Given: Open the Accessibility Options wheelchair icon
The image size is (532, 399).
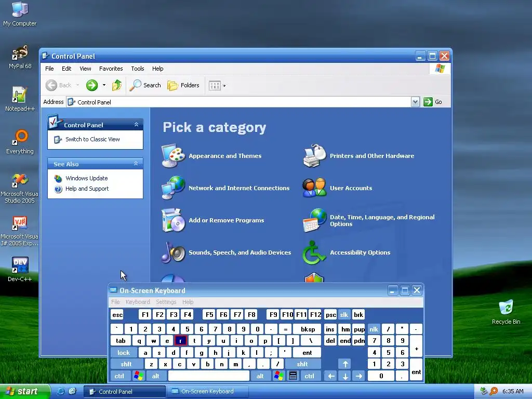Looking at the screenshot, I should pyautogui.click(x=314, y=252).
